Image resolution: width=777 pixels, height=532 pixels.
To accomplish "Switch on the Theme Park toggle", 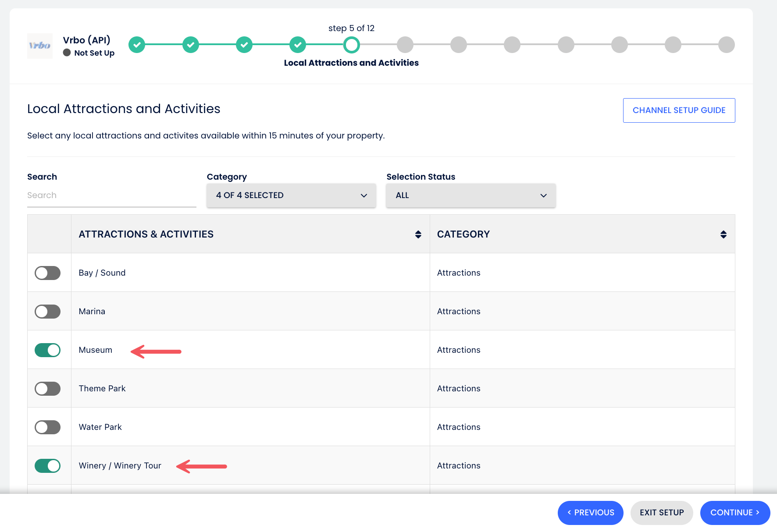I will point(47,389).
